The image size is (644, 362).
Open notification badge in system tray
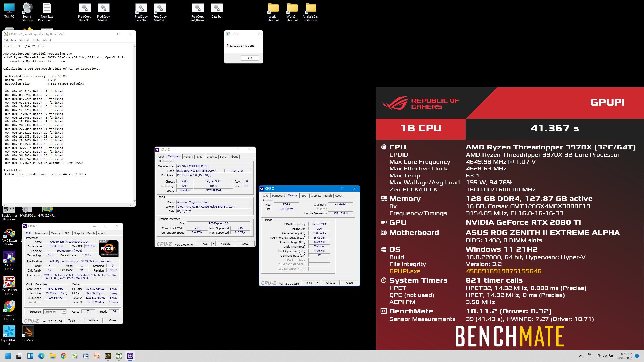pyautogui.click(x=637, y=356)
